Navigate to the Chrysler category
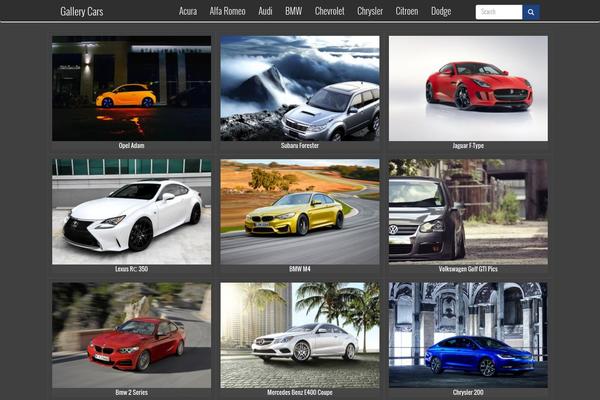The height and width of the screenshot is (400, 600). [370, 11]
